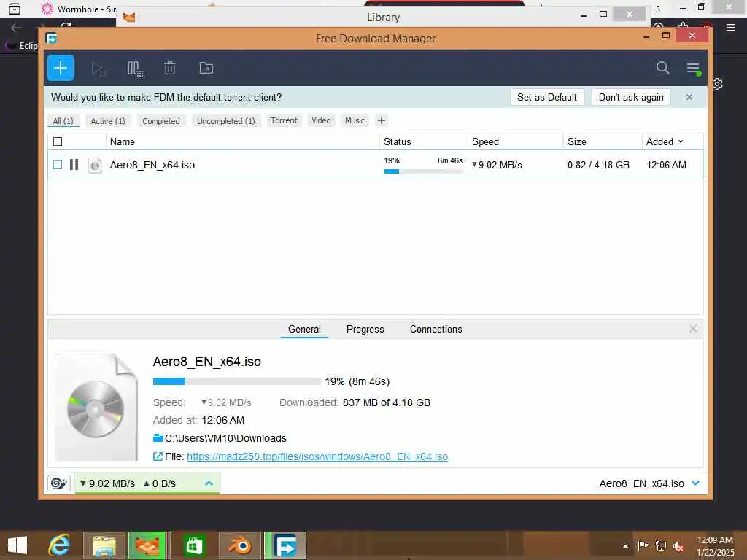Viewport: 747px width, 560px height.
Task: Open Windows Store from taskbar
Action: click(x=194, y=545)
